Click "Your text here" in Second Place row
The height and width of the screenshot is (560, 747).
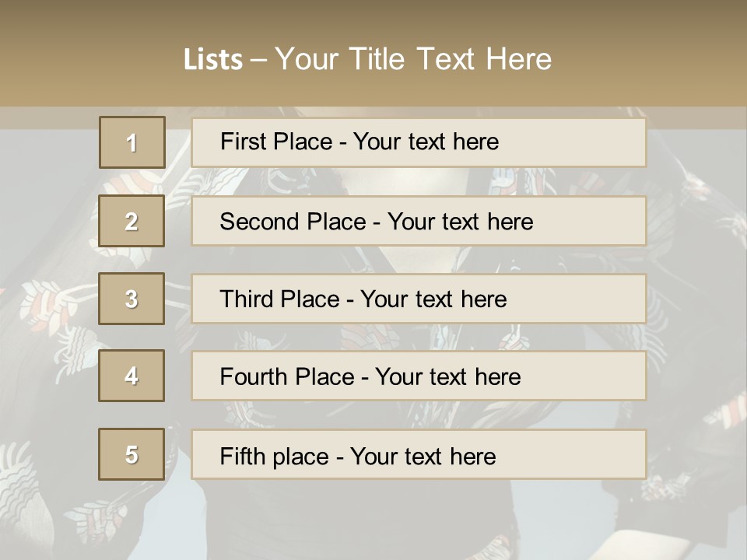pyautogui.click(x=460, y=222)
